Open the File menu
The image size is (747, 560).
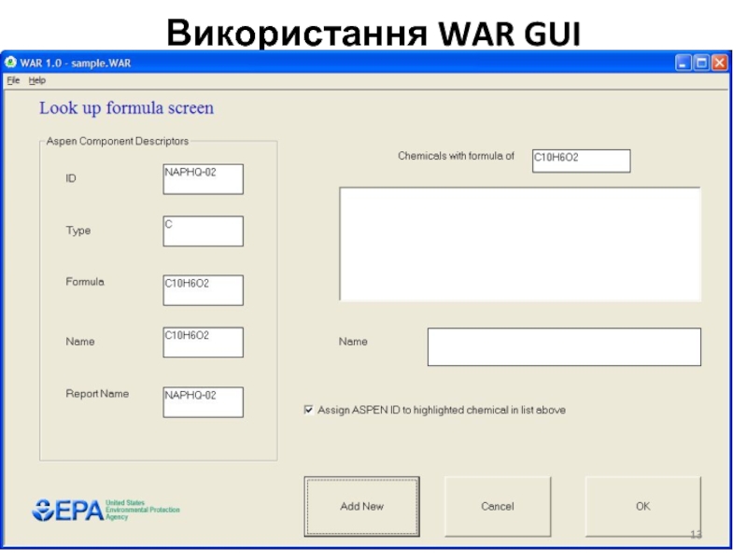(x=13, y=80)
